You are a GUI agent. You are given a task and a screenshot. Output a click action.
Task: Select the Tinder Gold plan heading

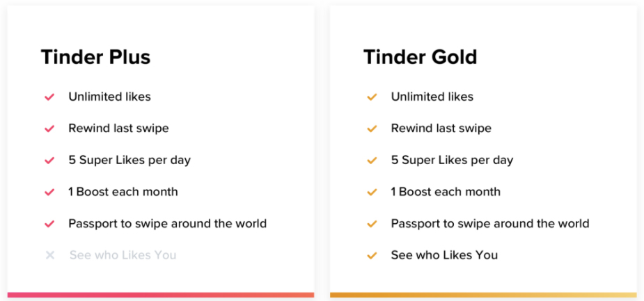[x=420, y=57]
